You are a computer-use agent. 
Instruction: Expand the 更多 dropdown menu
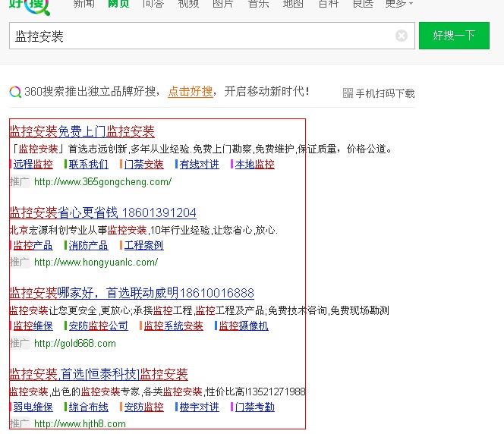coord(399,4)
